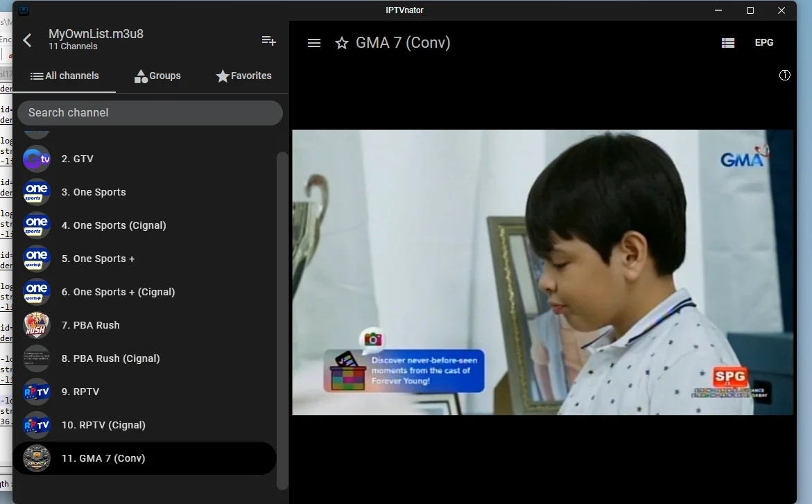
Task: Select channel 6. One Sports + (Cignal)
Action: (x=145, y=292)
